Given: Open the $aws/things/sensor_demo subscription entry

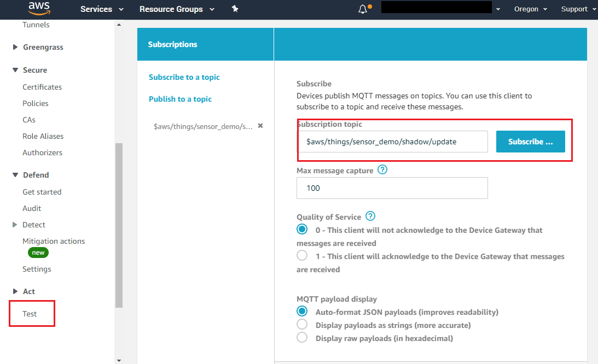Looking at the screenshot, I should (203, 126).
